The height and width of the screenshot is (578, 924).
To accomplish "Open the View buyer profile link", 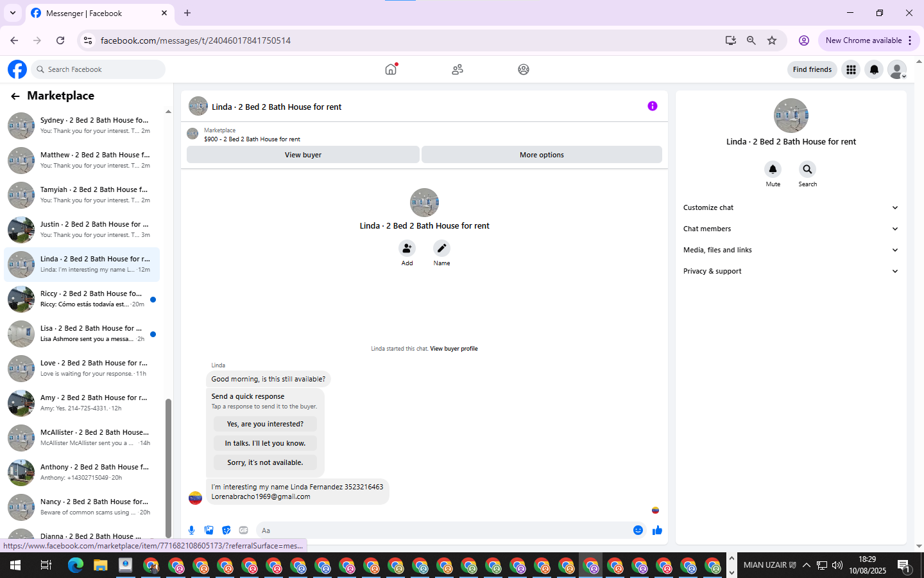I will pyautogui.click(x=454, y=349).
